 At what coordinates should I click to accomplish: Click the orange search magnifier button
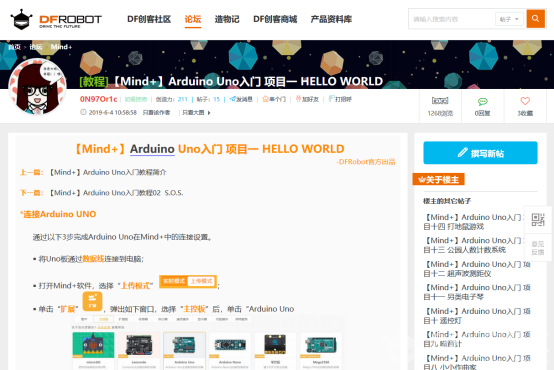(x=536, y=19)
